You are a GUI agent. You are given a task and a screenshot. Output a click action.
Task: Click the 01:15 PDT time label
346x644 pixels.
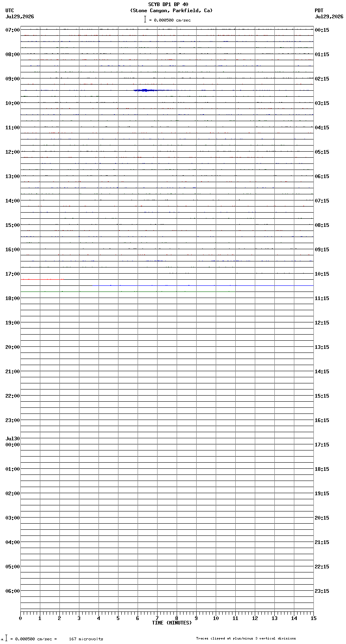coord(322,54)
